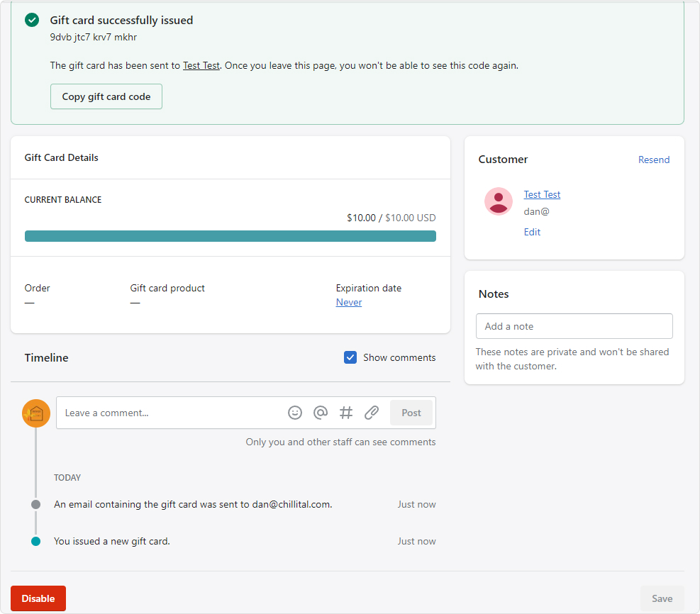The height and width of the screenshot is (614, 700).
Task: Click the dan@ customer email text
Action: click(536, 211)
